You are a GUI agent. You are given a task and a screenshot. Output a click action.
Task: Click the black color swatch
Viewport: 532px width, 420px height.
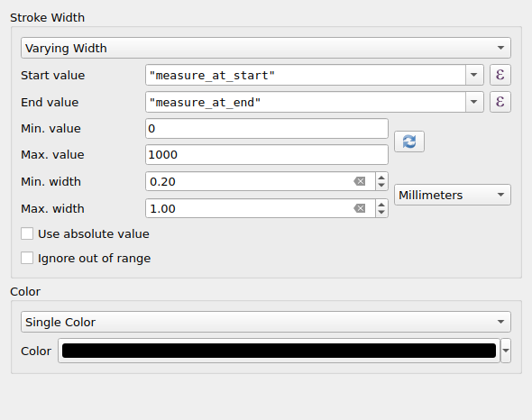[279, 351]
